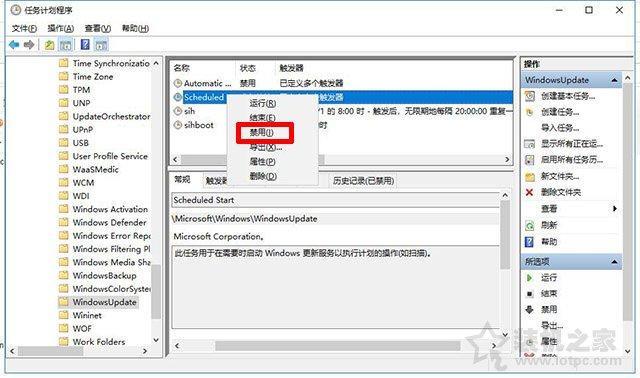The width and height of the screenshot is (640, 378).
Task: Select the WindowsUpdate folder in tree
Action: coord(98,302)
